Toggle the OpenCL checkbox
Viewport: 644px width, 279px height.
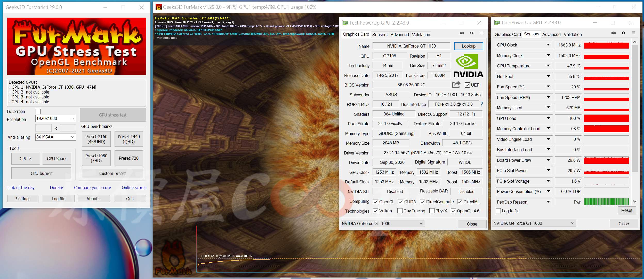click(x=376, y=202)
